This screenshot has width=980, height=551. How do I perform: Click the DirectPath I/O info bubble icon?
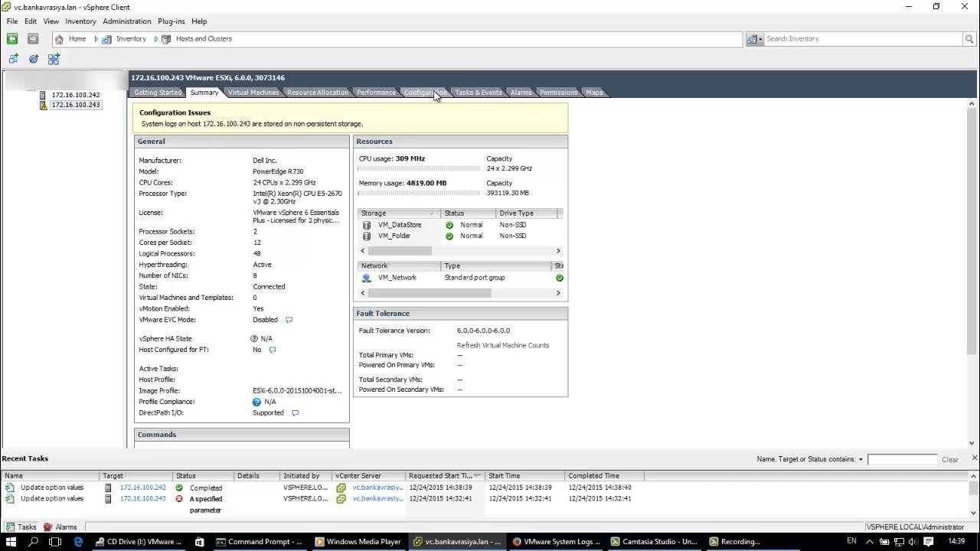point(295,413)
